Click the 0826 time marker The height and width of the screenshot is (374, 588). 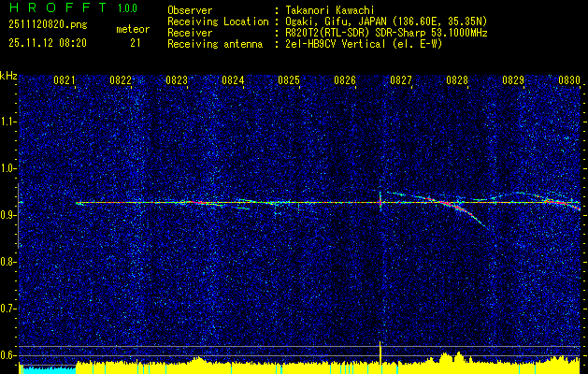point(345,80)
